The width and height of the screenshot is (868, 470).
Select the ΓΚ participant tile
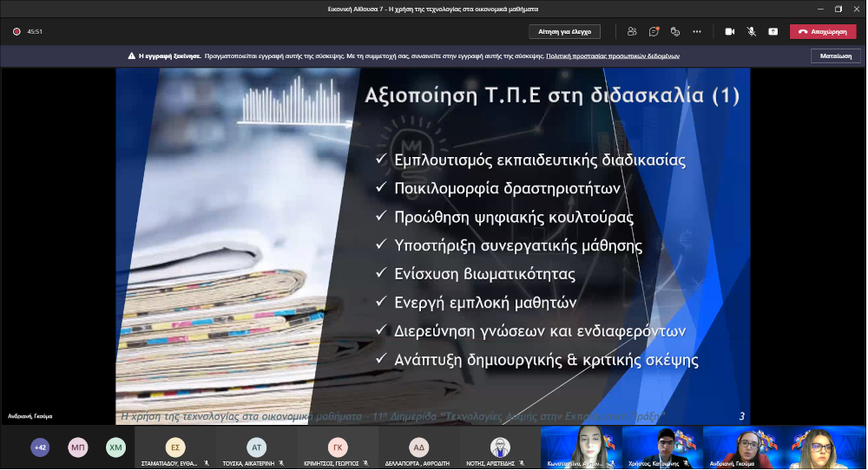338,447
